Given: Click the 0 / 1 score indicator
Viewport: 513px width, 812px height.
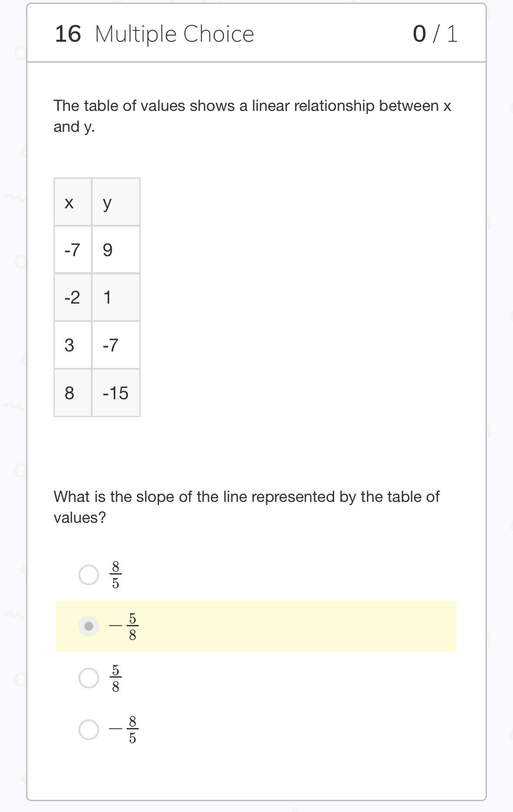Looking at the screenshot, I should click(x=435, y=34).
